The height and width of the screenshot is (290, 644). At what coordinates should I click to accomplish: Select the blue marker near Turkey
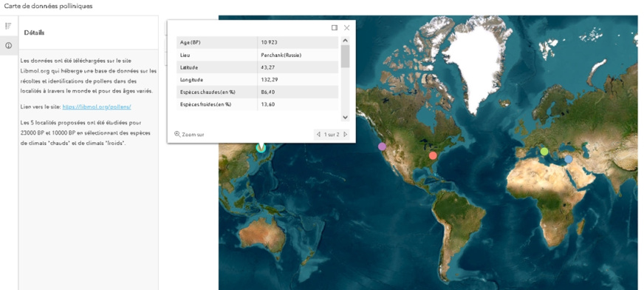coord(569,159)
